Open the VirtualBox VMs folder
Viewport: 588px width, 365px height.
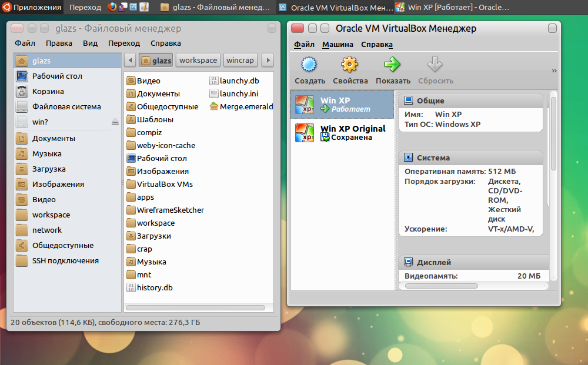tap(160, 184)
